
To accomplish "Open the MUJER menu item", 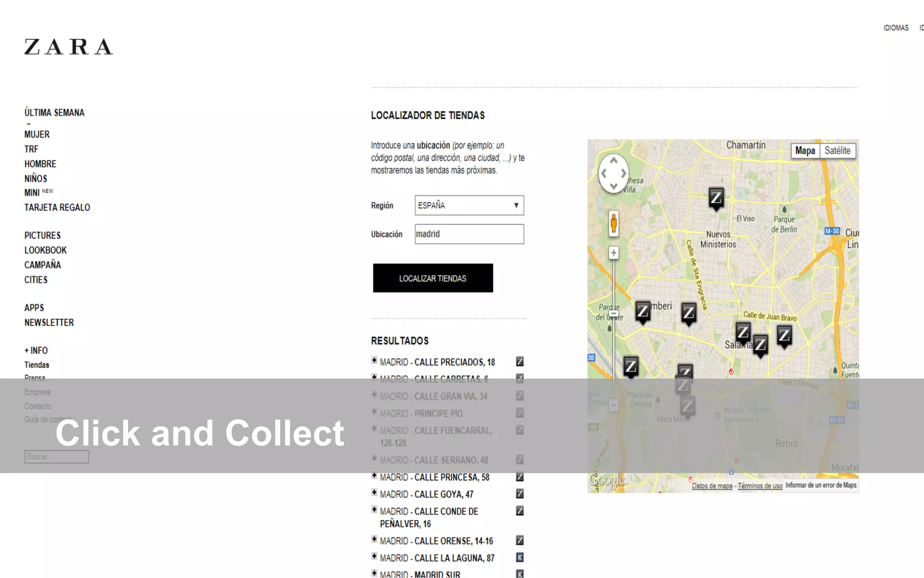I will point(37,135).
